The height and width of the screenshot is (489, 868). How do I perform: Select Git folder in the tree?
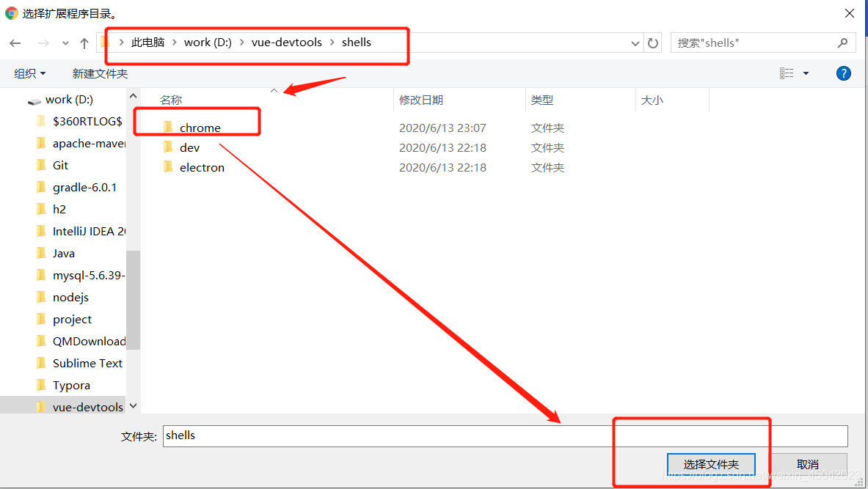click(60, 166)
